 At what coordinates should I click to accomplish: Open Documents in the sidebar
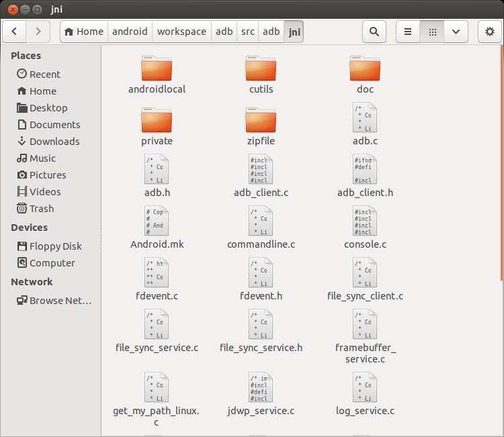(x=48, y=125)
